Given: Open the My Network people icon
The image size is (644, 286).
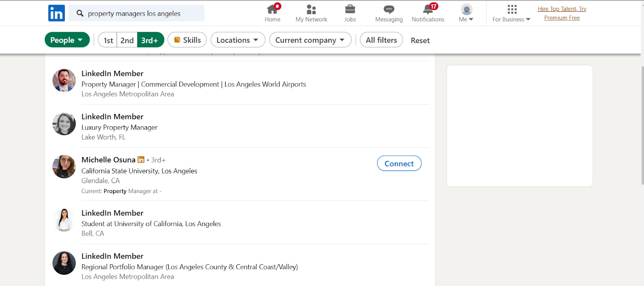Looking at the screenshot, I should click(311, 9).
